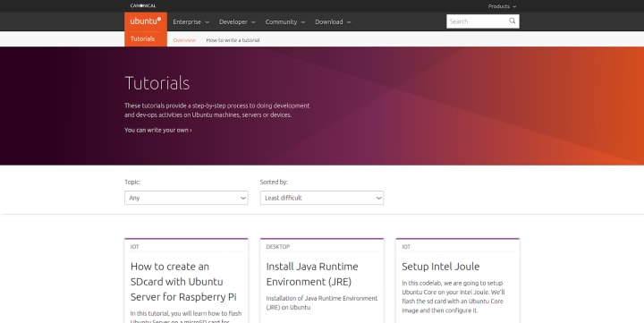Click the IOT label on Raspberry Pi card
Screen dimensions: 644x323
pos(135,247)
